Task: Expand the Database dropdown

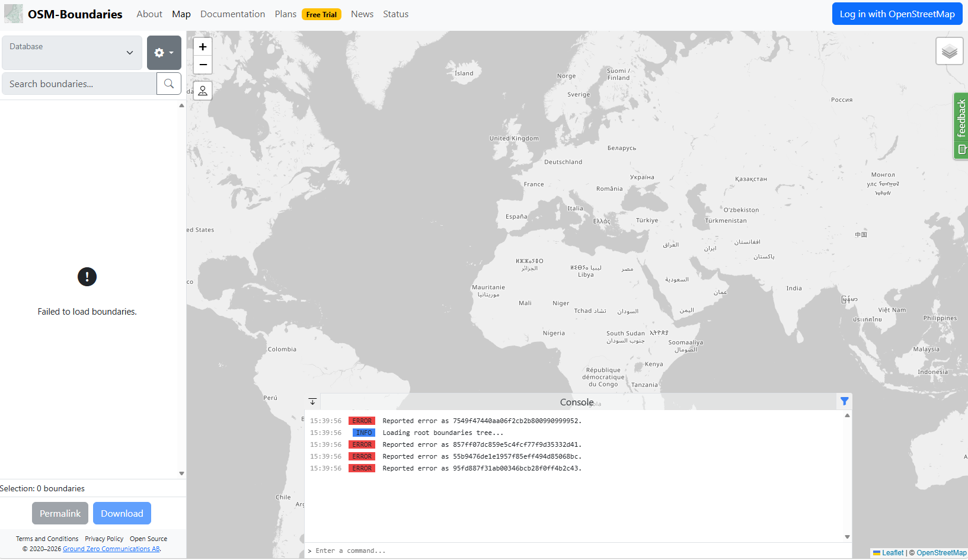Action: tap(72, 53)
